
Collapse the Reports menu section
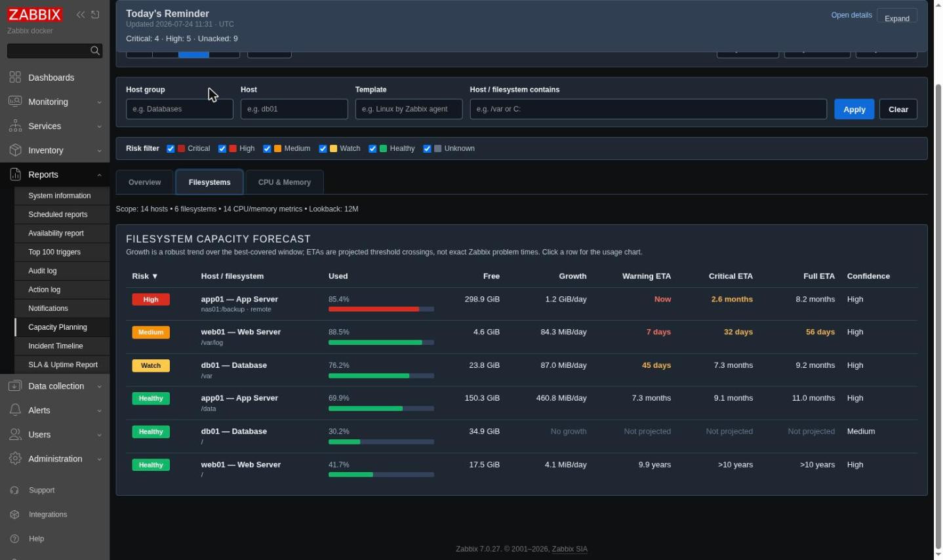[55, 174]
